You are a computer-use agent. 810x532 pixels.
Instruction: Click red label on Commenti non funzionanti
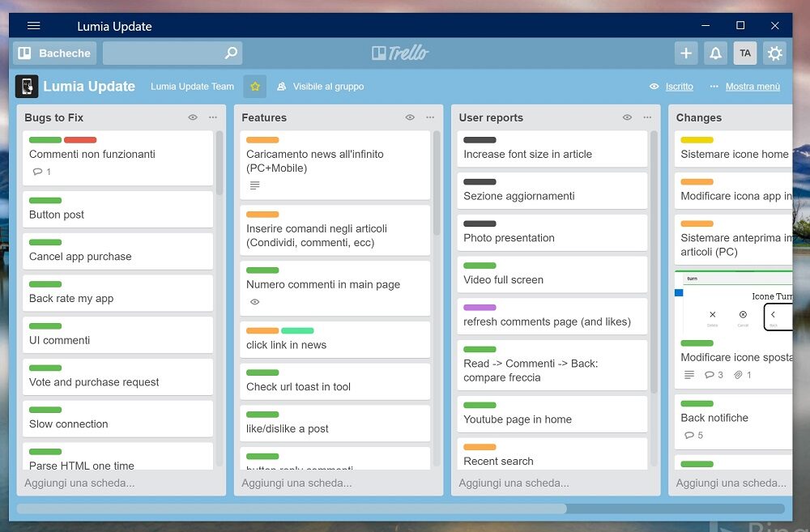pos(80,140)
